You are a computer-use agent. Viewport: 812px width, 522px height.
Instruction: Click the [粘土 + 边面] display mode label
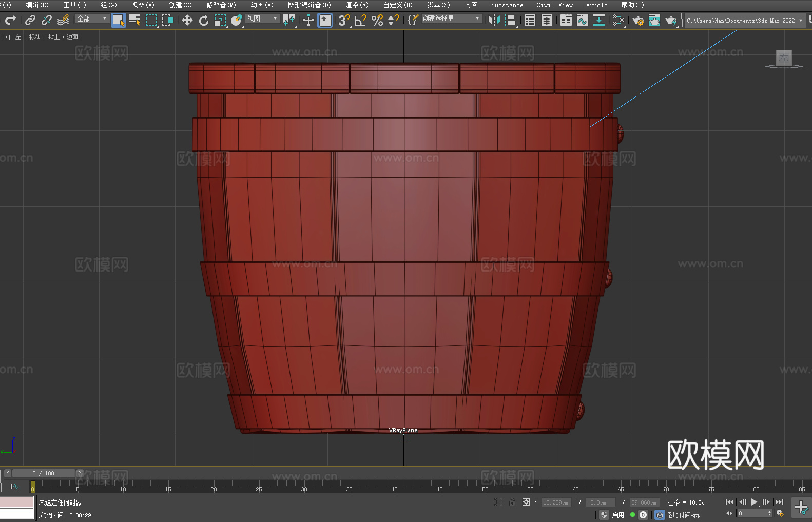[64, 37]
